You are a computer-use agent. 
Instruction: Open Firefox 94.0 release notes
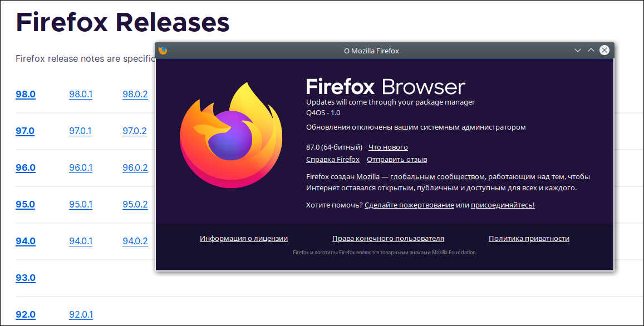pos(26,241)
